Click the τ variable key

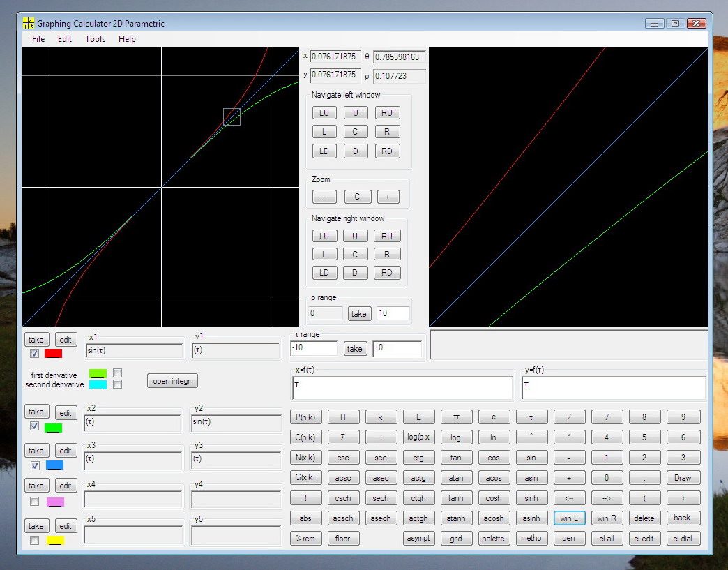[531, 417]
